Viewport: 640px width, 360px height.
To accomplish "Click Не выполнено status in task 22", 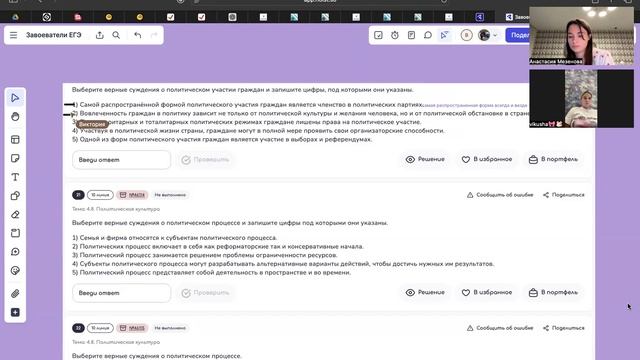I will click(170, 328).
